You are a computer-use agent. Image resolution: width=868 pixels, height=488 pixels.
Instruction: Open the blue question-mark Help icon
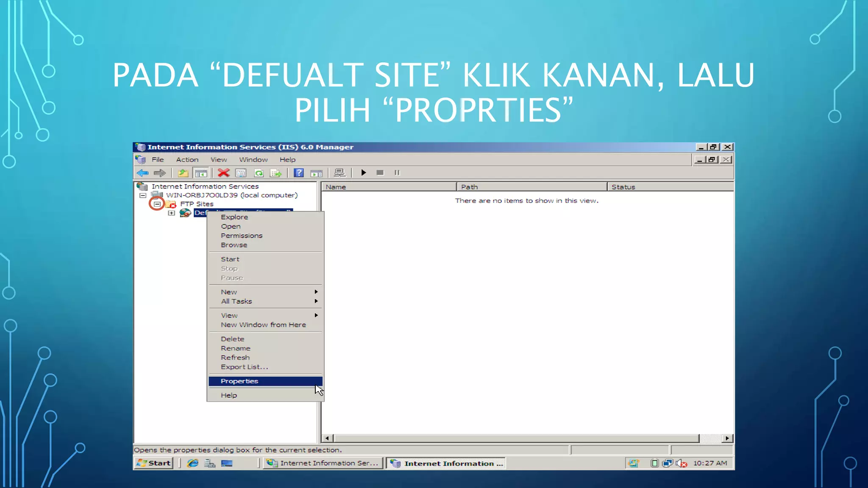tap(299, 173)
